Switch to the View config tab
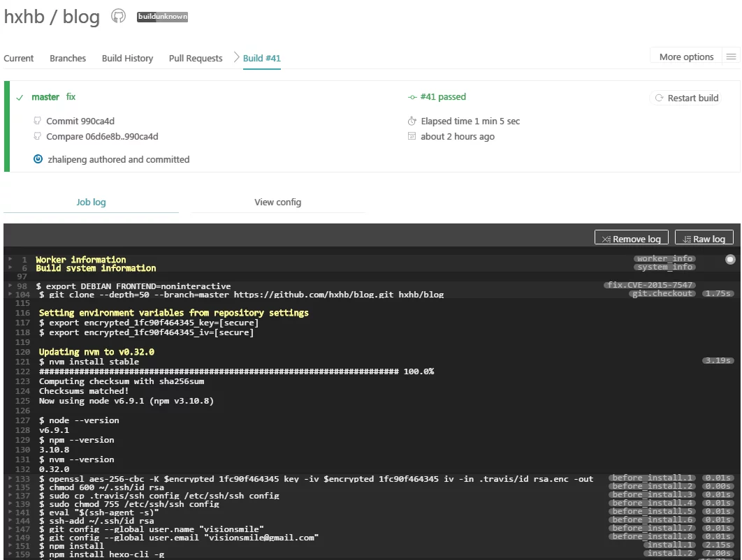Viewport: 742px width, 560px height. (x=277, y=202)
